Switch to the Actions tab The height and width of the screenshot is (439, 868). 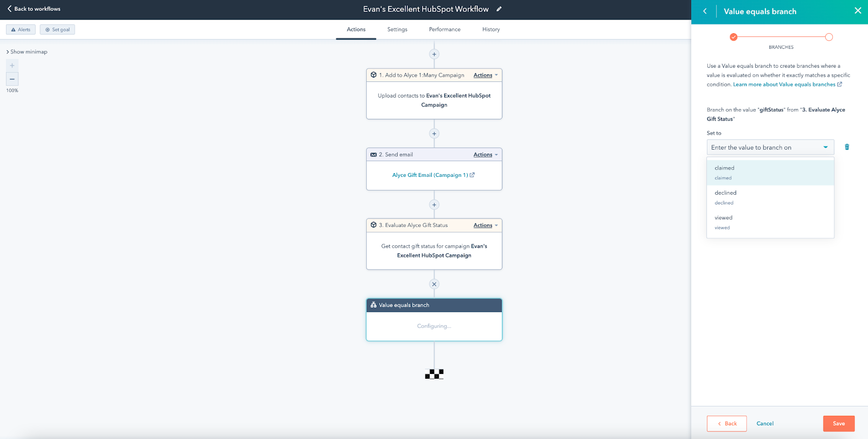[x=356, y=29]
